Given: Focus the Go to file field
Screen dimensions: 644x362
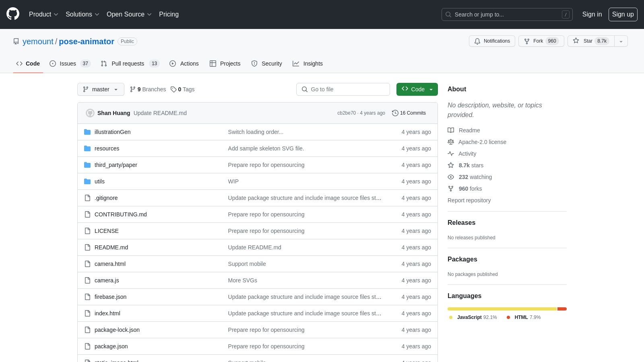Looking at the screenshot, I should [x=343, y=89].
